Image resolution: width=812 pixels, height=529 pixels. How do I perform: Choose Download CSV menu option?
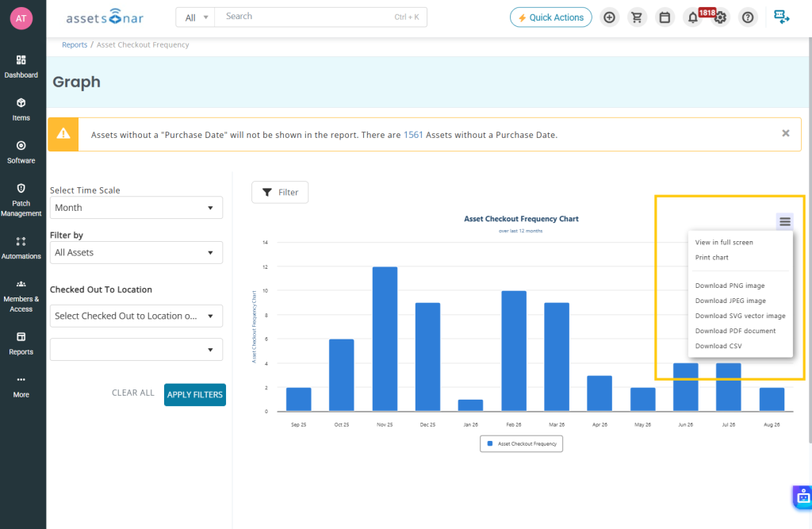(718, 346)
